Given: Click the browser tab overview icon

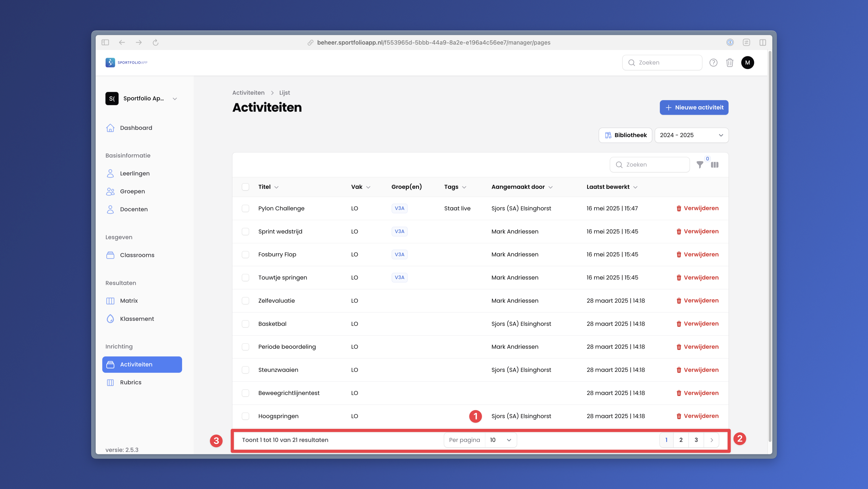Looking at the screenshot, I should point(746,42).
